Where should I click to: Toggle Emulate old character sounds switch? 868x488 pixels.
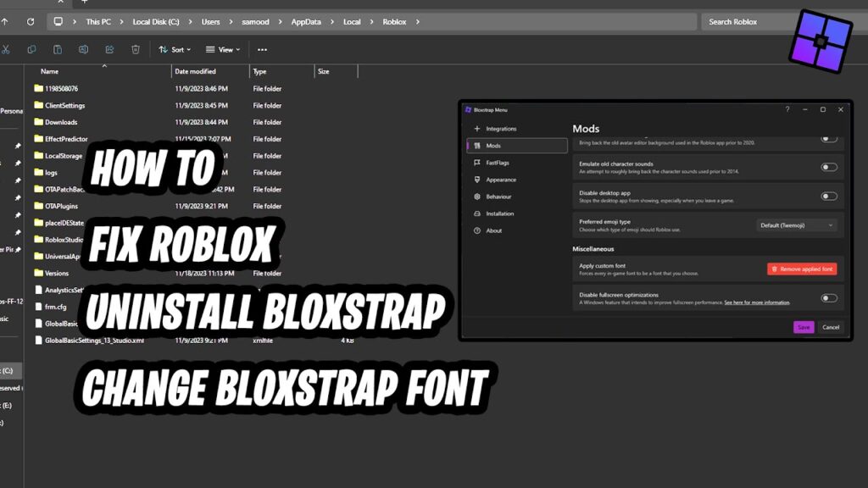(x=829, y=167)
